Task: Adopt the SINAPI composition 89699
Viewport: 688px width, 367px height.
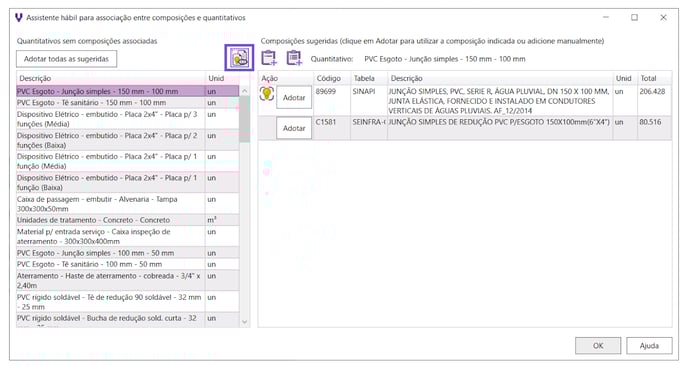Action: pos(294,97)
